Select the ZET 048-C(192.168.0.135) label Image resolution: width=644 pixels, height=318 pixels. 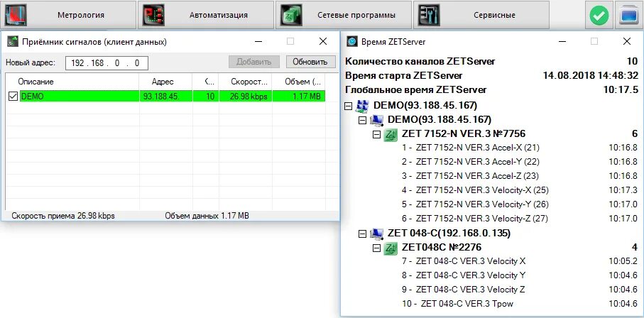pos(449,234)
